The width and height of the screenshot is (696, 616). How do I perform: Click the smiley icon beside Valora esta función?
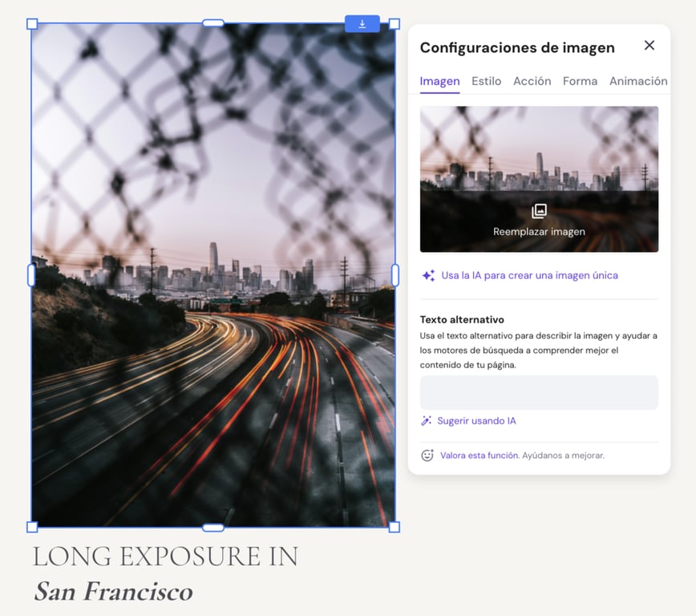point(426,455)
